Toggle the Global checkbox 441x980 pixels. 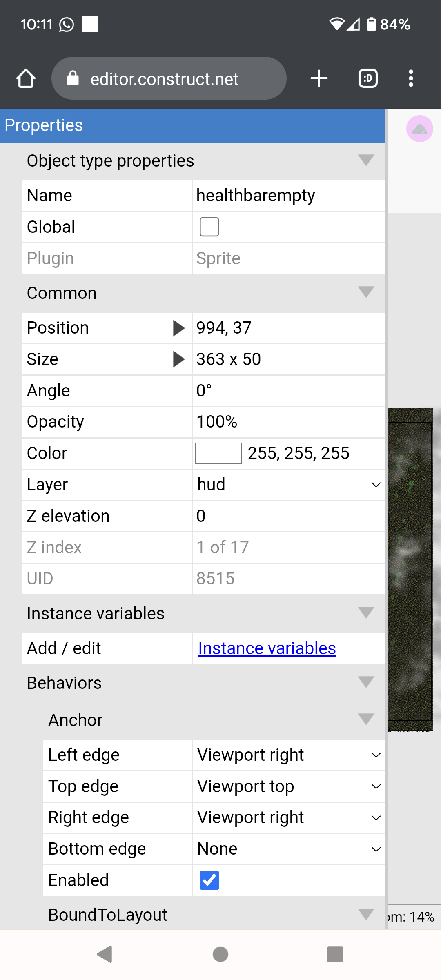coord(209,227)
